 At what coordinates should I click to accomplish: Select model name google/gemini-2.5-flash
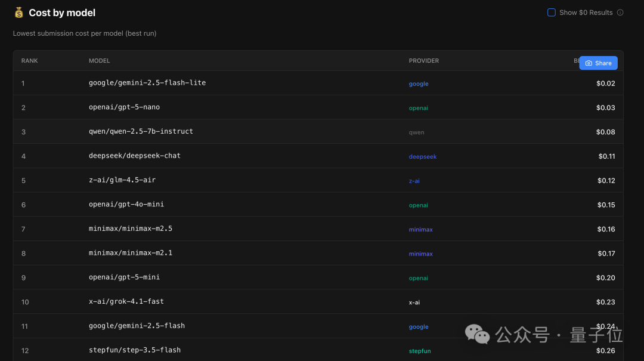point(137,325)
